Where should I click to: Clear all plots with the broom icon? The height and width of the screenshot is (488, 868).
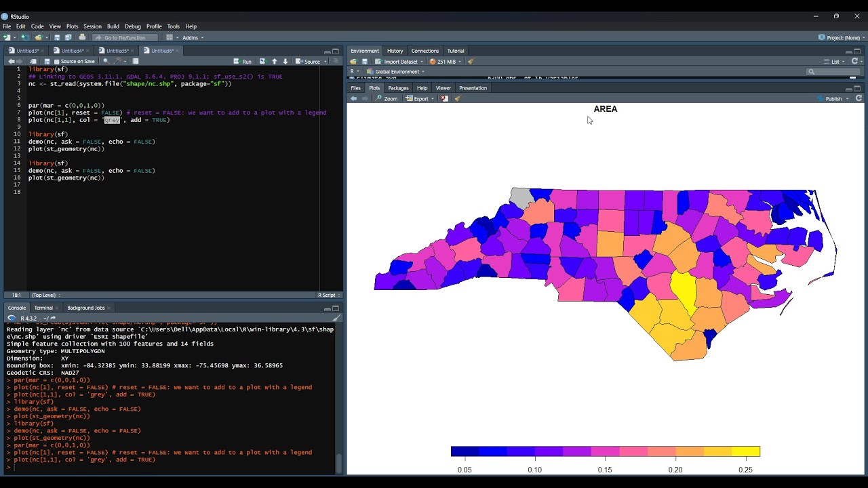[x=458, y=98]
